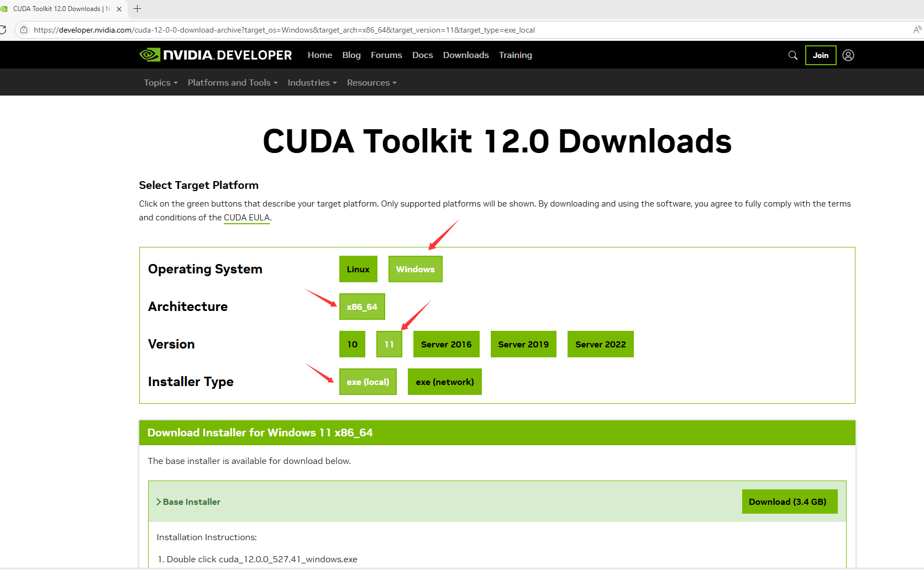The image size is (924, 570).
Task: Select exe (network) installer type
Action: click(445, 382)
